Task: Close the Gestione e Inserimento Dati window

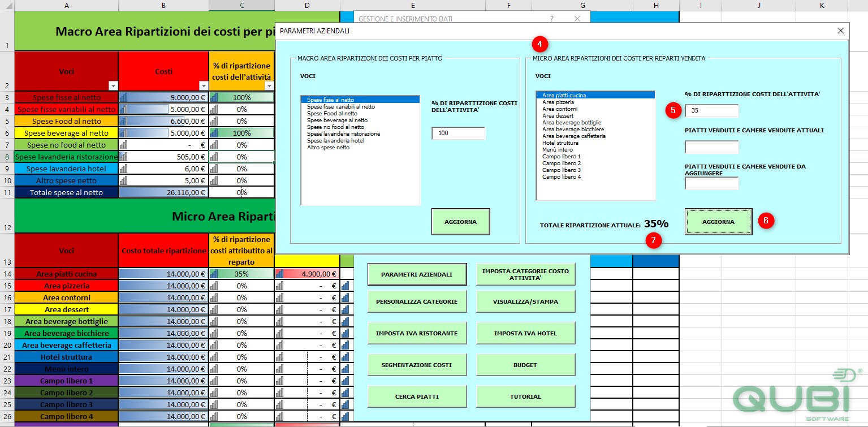Action: tap(577, 18)
